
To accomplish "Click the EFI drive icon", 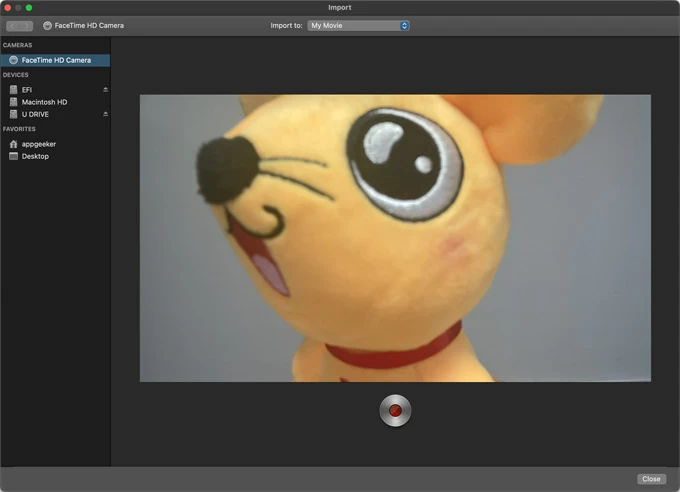I will [x=13, y=89].
